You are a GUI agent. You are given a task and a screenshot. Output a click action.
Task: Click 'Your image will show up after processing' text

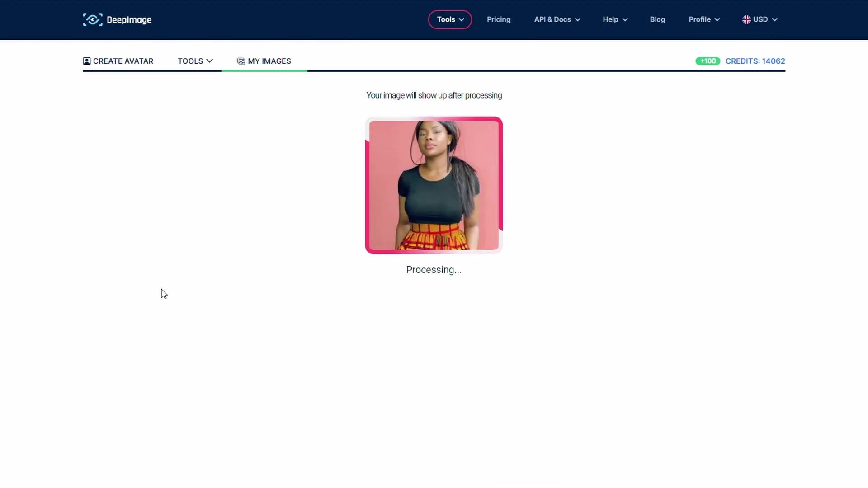point(434,95)
